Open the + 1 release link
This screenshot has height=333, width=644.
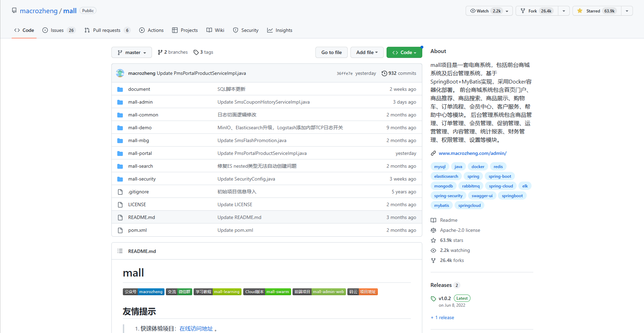click(x=442, y=317)
